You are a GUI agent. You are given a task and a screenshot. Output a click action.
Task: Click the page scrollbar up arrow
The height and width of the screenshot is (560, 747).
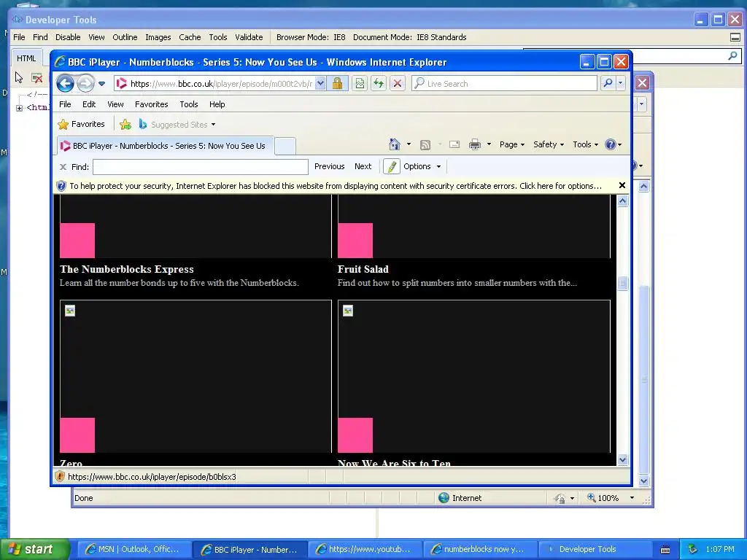(x=623, y=201)
